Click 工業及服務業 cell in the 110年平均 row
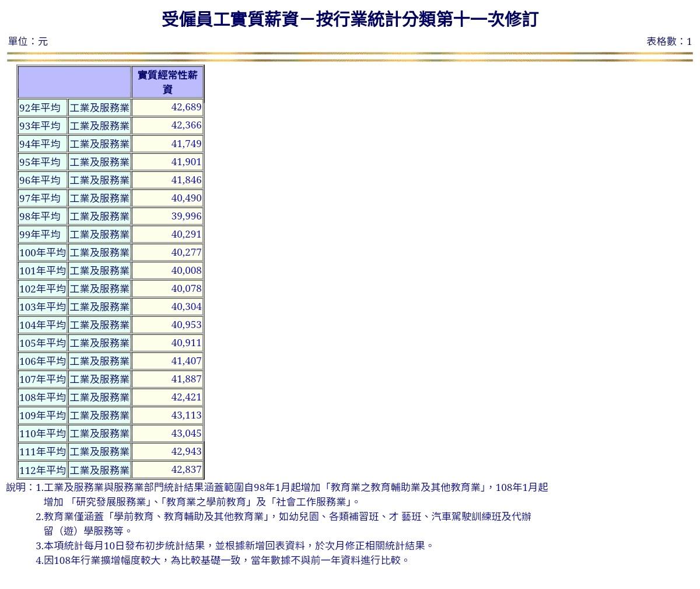The width and height of the screenshot is (700, 589). (99, 434)
